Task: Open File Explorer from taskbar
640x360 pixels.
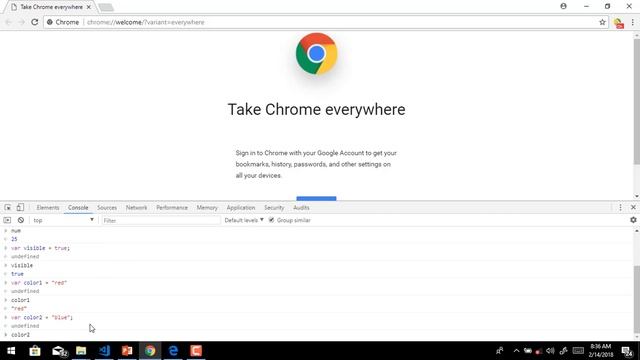Action: (81, 351)
